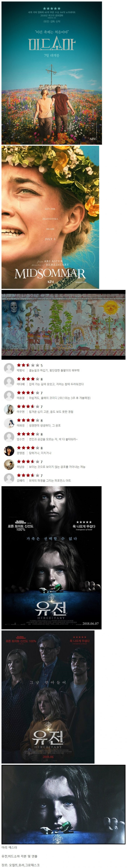Open reviewer 이화정's profile photo
The height and width of the screenshot is (868, 127).
click(9, 423)
